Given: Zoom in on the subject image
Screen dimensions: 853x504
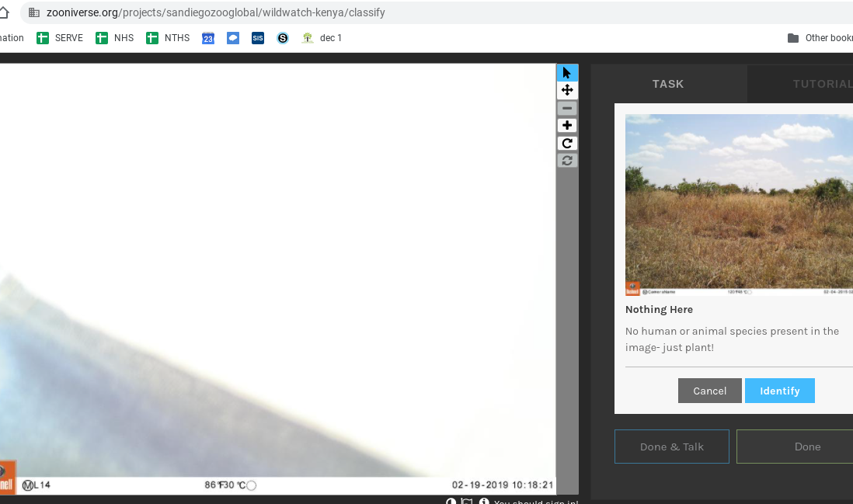Looking at the screenshot, I should (x=567, y=126).
